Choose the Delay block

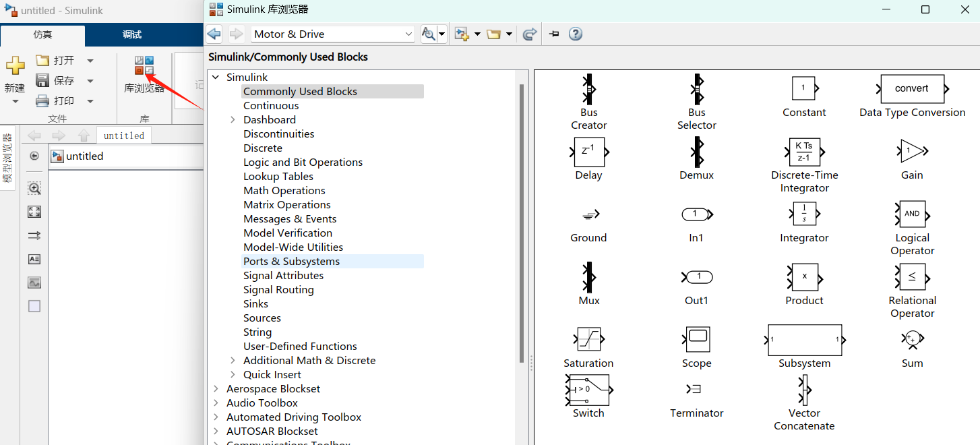pos(588,151)
